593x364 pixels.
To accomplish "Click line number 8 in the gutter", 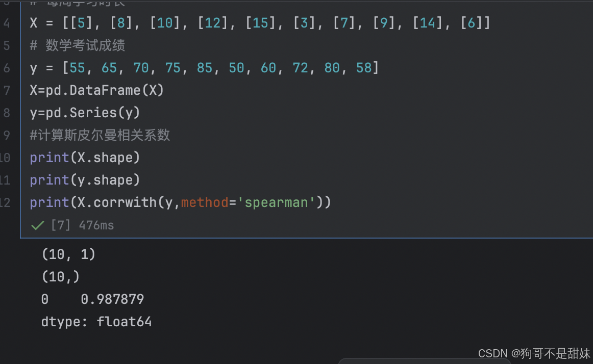I will (x=7, y=113).
